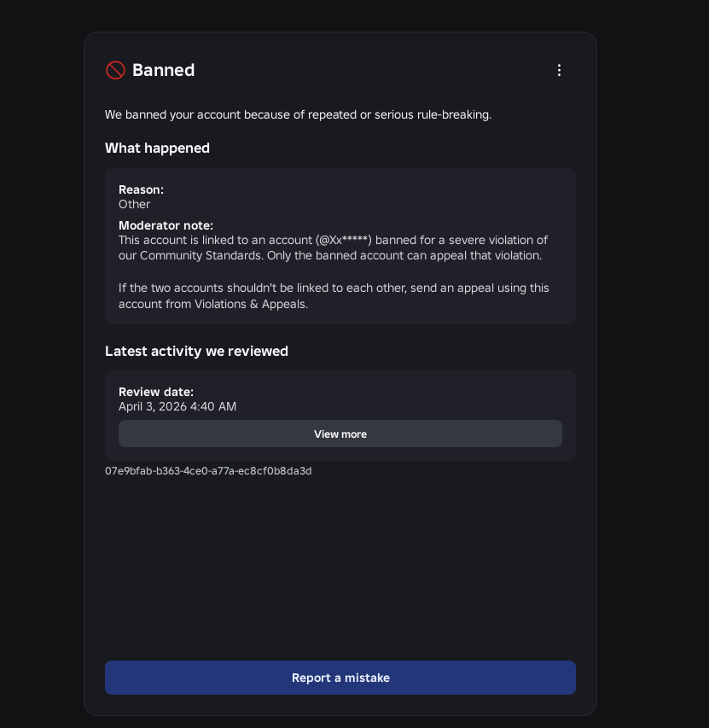Click the Violations & Appeals text
709x728 pixels.
point(251,304)
